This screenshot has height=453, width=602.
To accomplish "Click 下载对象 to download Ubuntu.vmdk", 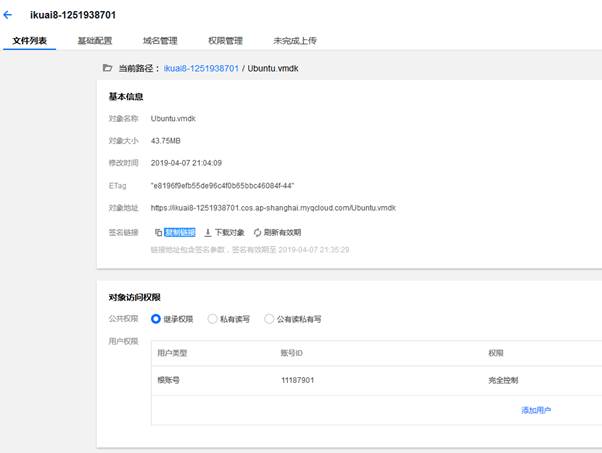I will point(230,232).
